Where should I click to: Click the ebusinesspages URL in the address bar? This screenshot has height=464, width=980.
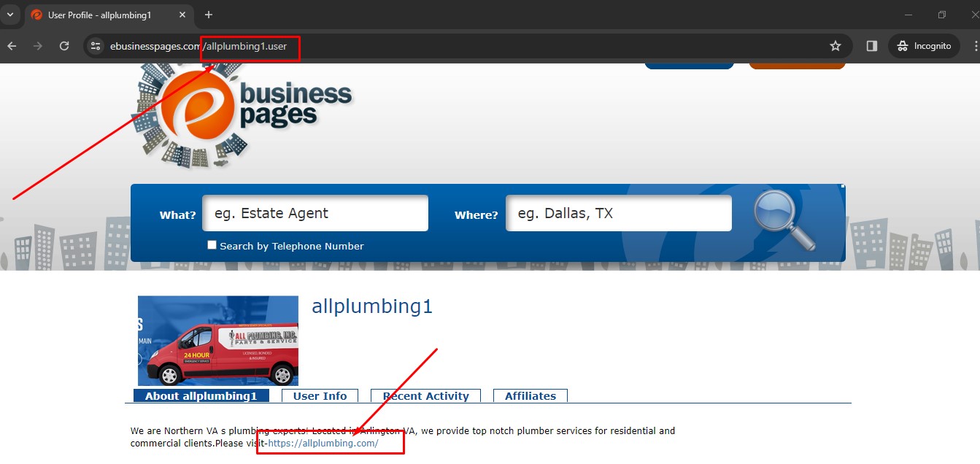(198, 46)
